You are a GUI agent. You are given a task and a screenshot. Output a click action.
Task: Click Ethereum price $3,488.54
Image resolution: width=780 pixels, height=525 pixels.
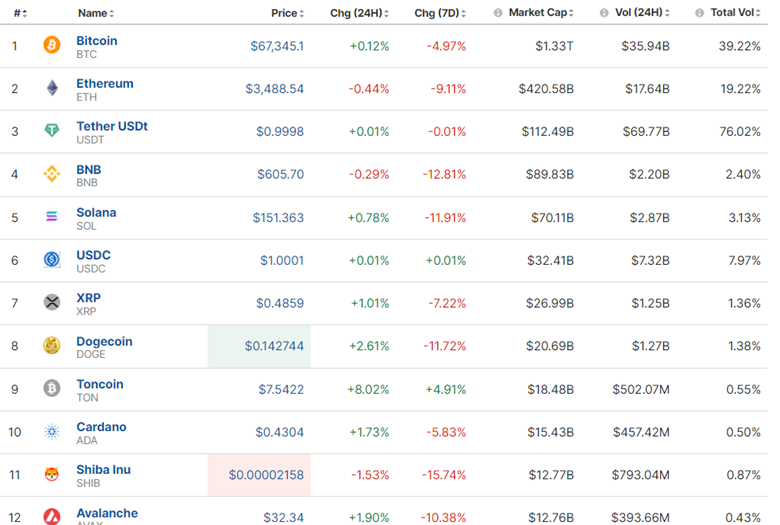[x=275, y=89]
